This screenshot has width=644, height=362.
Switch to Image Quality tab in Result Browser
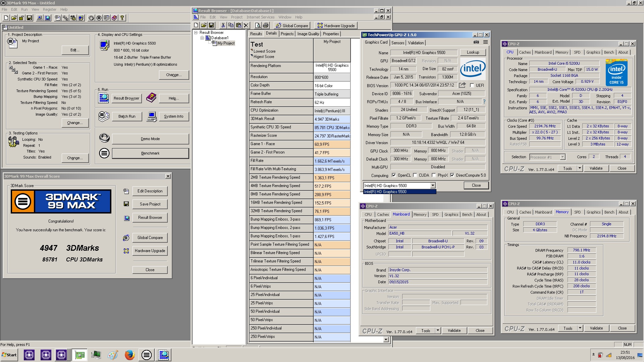pyautogui.click(x=308, y=34)
